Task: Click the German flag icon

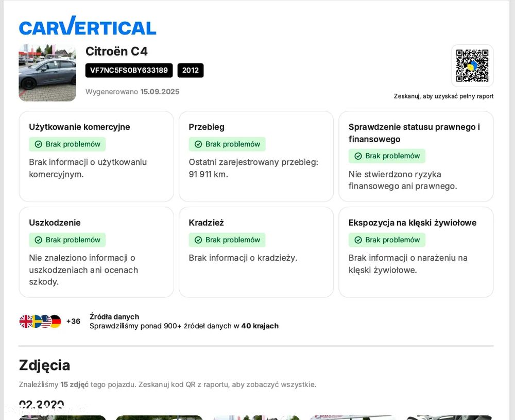Action: tap(55, 322)
